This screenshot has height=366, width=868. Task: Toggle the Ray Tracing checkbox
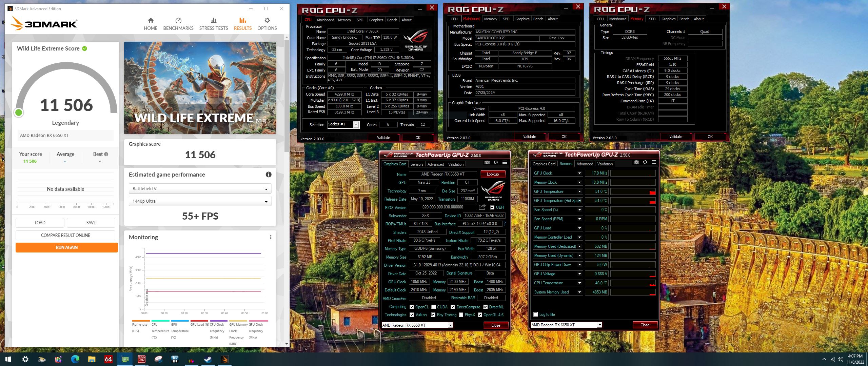pos(433,315)
